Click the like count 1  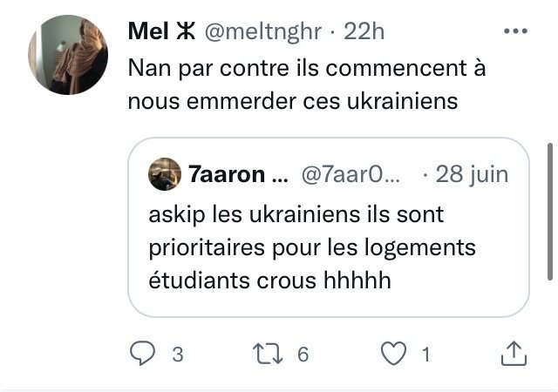pyautogui.click(x=425, y=355)
